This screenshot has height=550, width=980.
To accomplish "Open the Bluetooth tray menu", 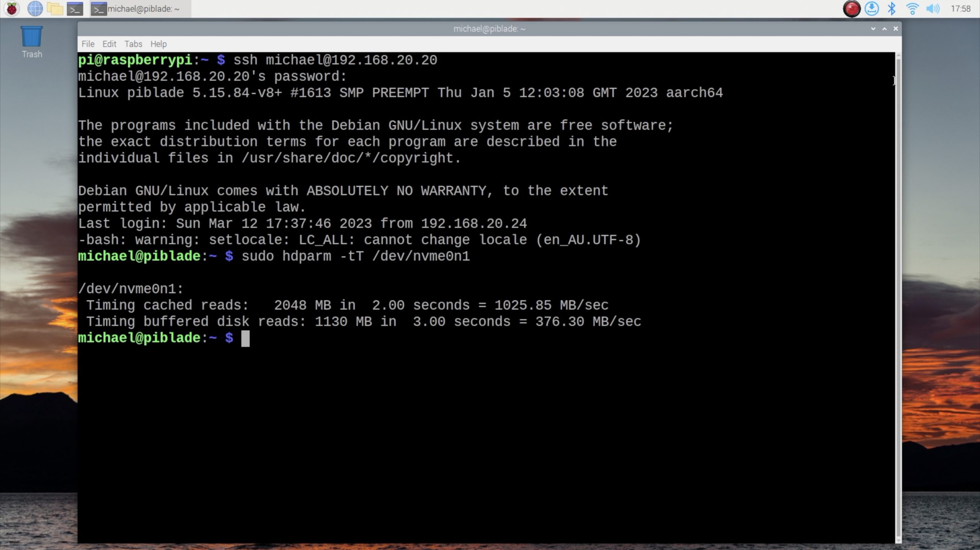I will 892,8.
